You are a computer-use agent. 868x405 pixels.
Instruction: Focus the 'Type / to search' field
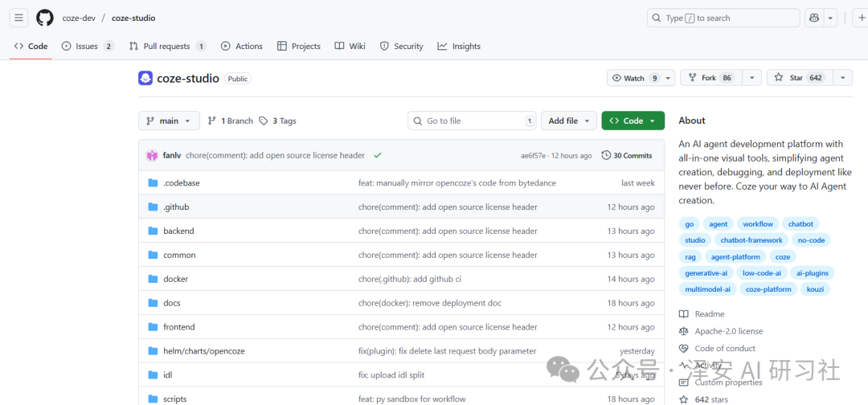click(723, 18)
